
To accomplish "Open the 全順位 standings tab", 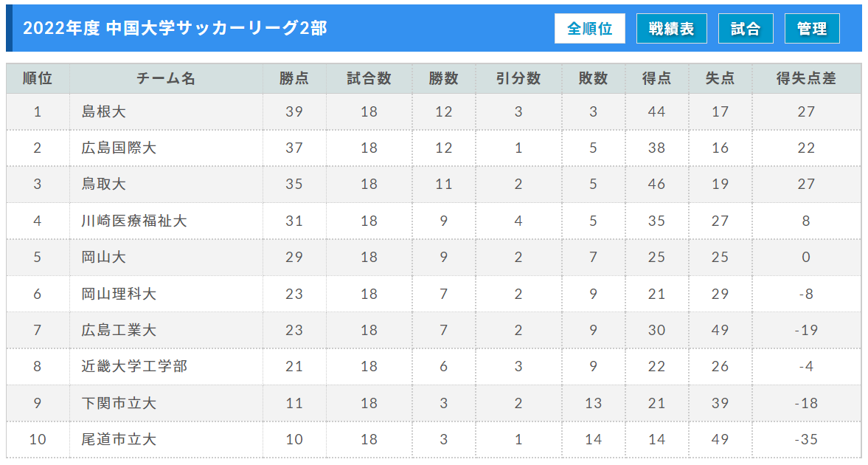I will (x=589, y=28).
